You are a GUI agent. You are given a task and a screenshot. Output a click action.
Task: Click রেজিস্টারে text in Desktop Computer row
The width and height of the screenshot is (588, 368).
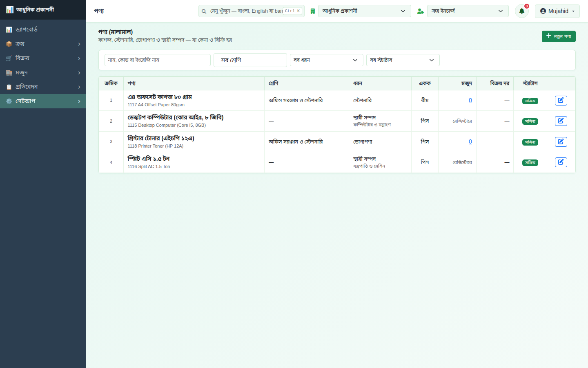tap(462, 121)
